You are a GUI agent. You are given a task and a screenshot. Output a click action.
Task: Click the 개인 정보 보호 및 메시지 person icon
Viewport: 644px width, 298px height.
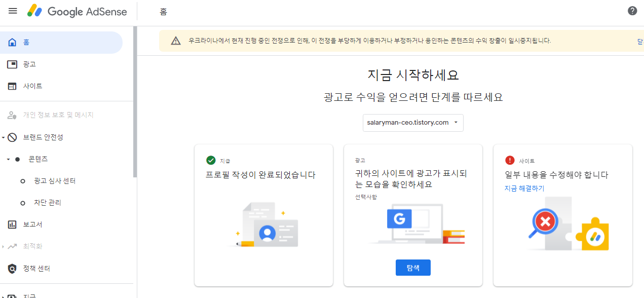point(13,115)
